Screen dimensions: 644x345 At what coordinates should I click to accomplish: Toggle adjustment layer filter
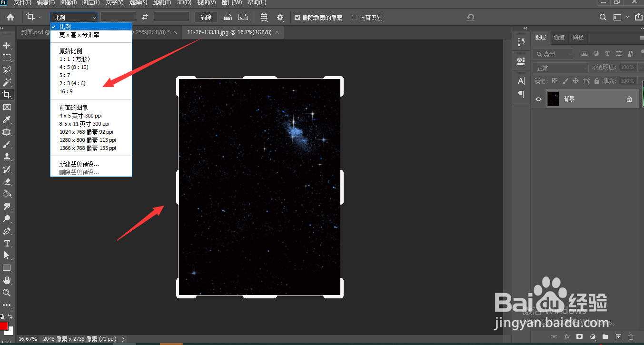pyautogui.click(x=596, y=54)
